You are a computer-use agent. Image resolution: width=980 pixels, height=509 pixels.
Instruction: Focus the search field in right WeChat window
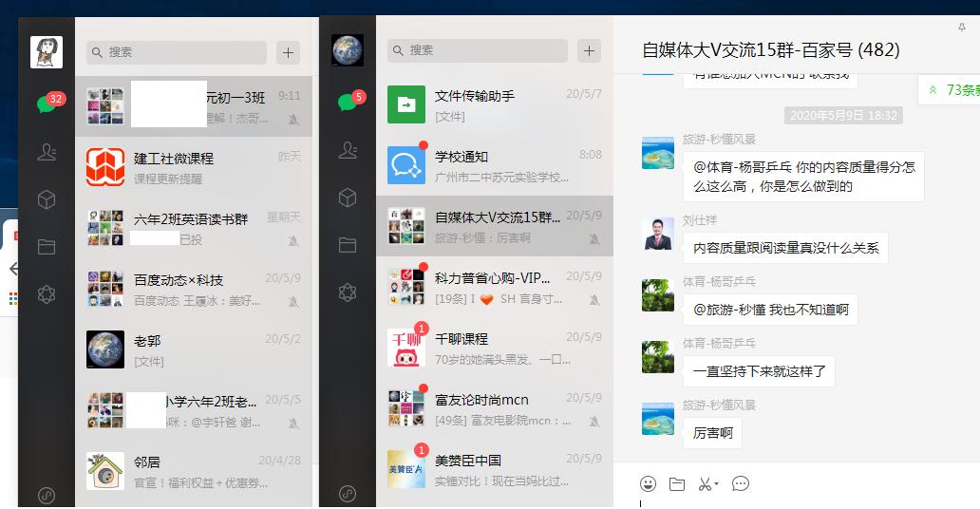coord(478,50)
